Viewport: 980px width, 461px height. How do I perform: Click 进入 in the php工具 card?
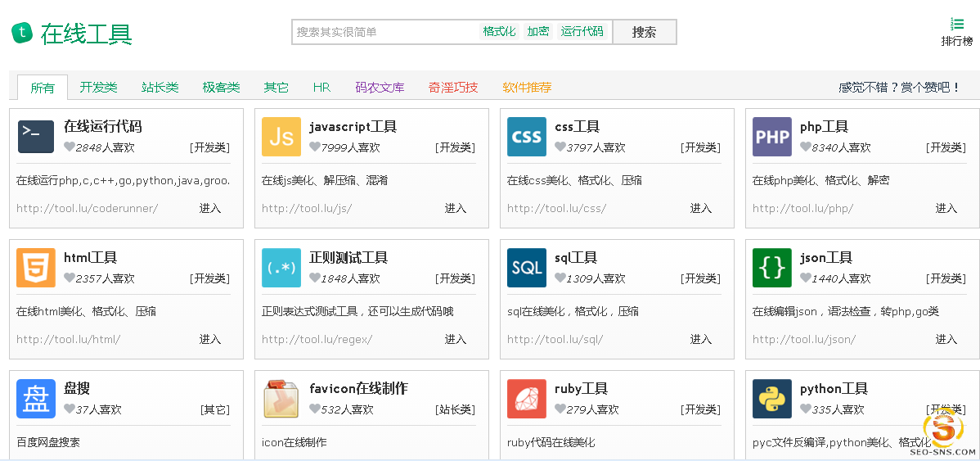click(946, 208)
